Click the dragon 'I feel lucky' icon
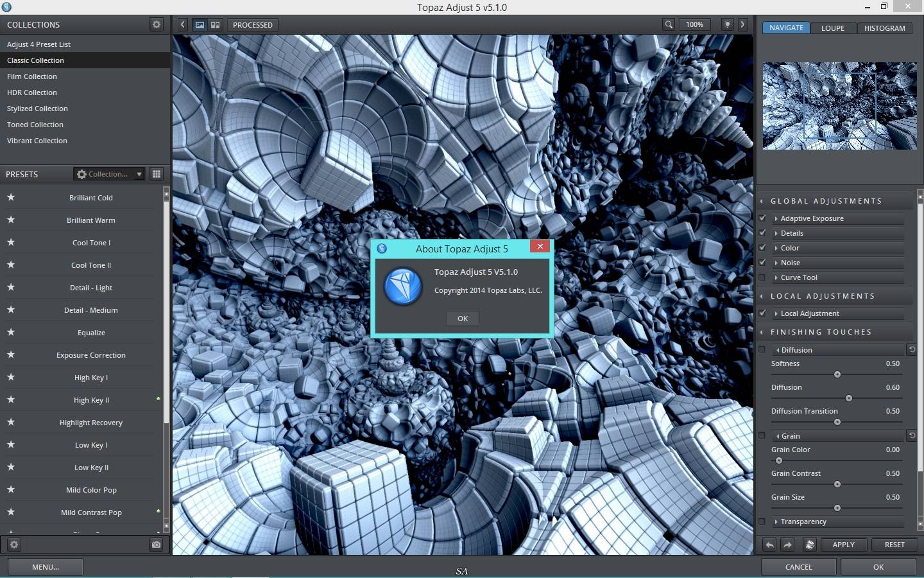The width and height of the screenshot is (924, 578). point(810,545)
